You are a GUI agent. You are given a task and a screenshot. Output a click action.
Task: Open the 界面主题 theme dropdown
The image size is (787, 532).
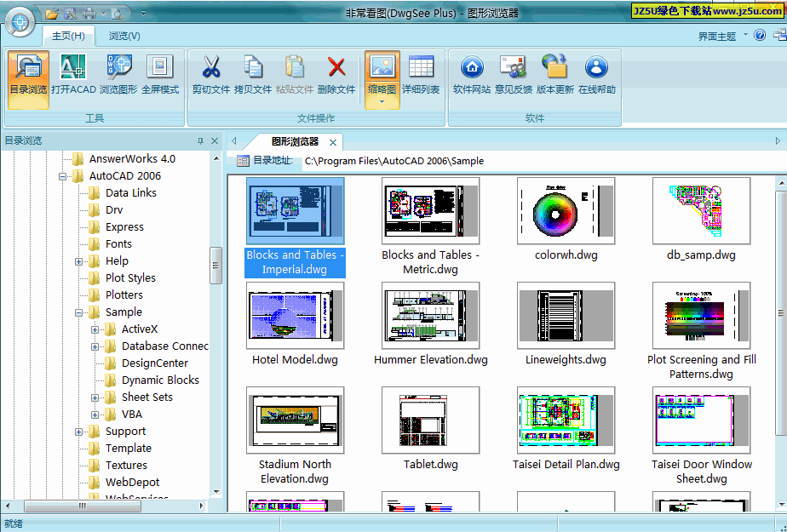coord(723,36)
